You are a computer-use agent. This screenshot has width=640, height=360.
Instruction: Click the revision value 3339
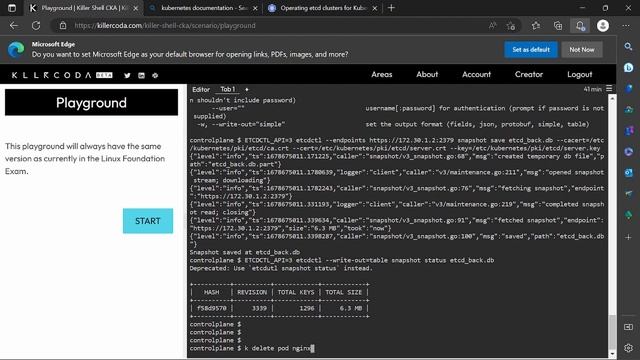259,308
